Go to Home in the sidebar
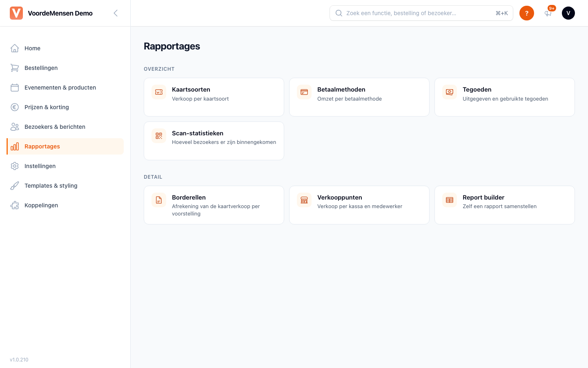588x368 pixels. tap(65, 48)
